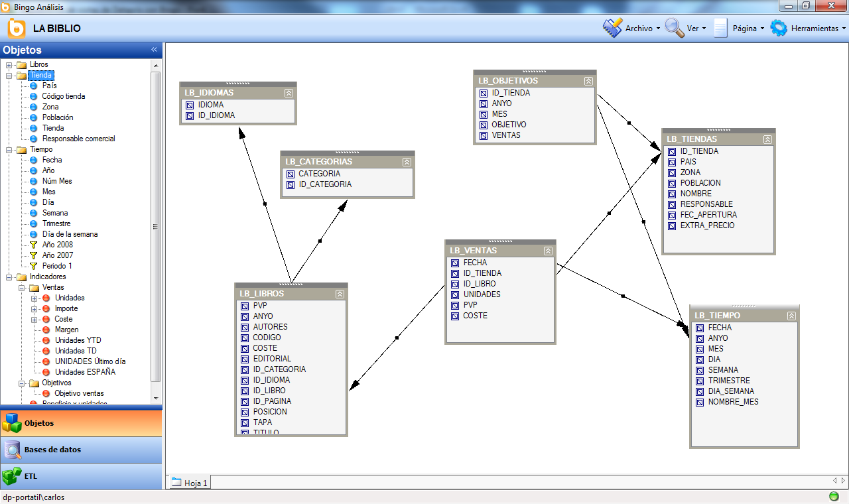Collapse the Objetos panel with double chevron
849x504 pixels.
(154, 50)
